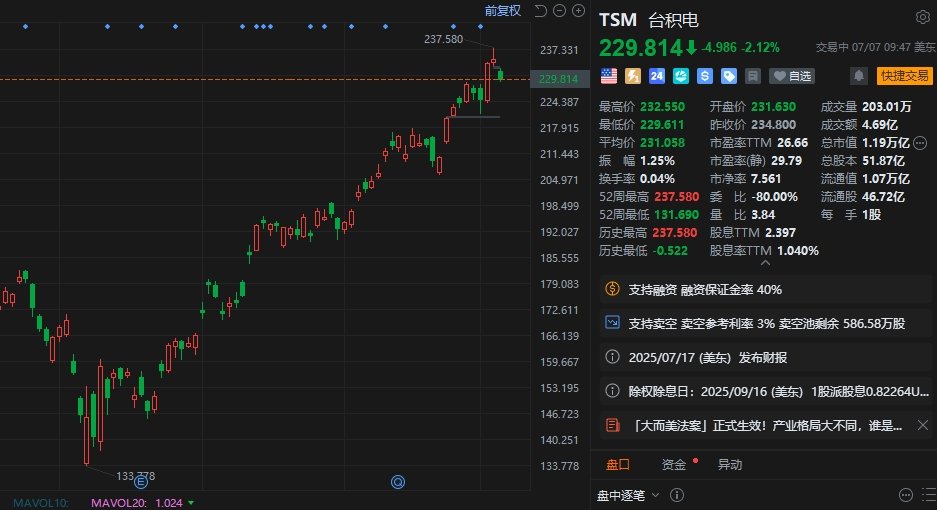The image size is (937, 510).
Task: Open the 快捷交易 quick trade button
Action: (x=905, y=76)
